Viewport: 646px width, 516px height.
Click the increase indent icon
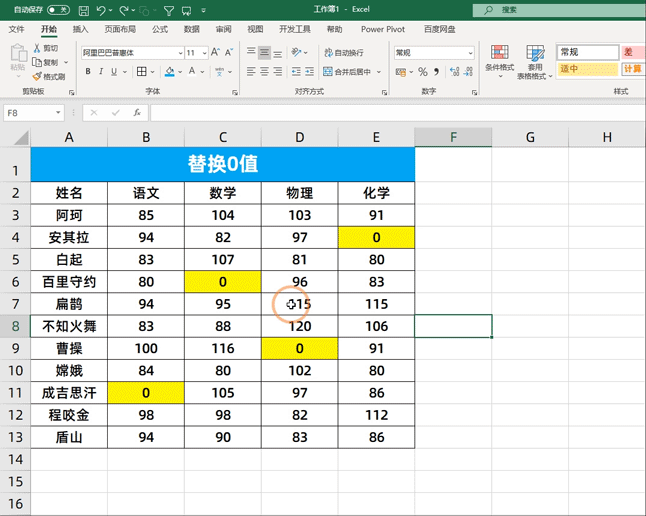pyautogui.click(x=309, y=71)
